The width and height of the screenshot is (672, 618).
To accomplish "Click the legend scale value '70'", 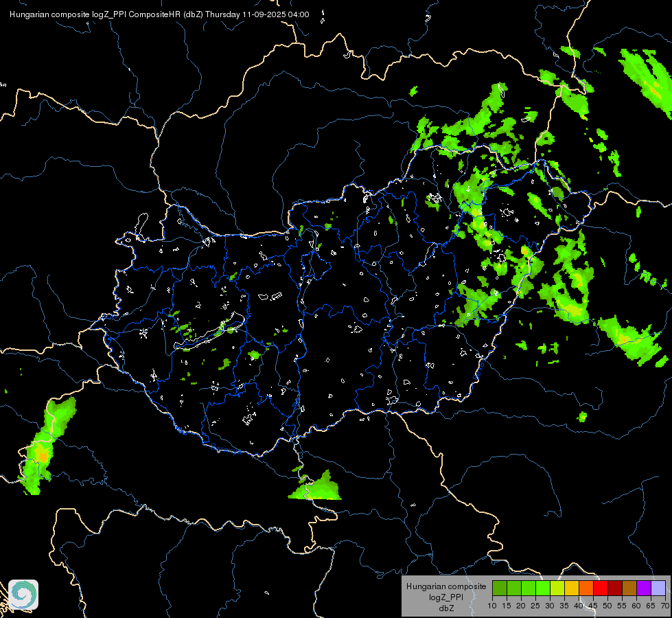I will [x=665, y=606].
